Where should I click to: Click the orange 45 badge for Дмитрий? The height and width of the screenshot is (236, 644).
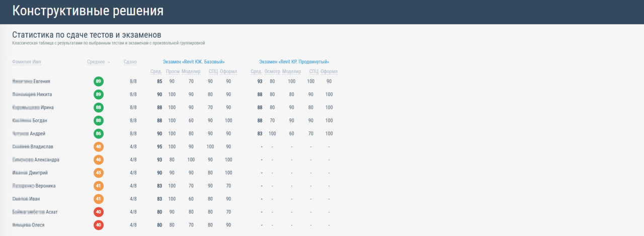click(x=99, y=173)
